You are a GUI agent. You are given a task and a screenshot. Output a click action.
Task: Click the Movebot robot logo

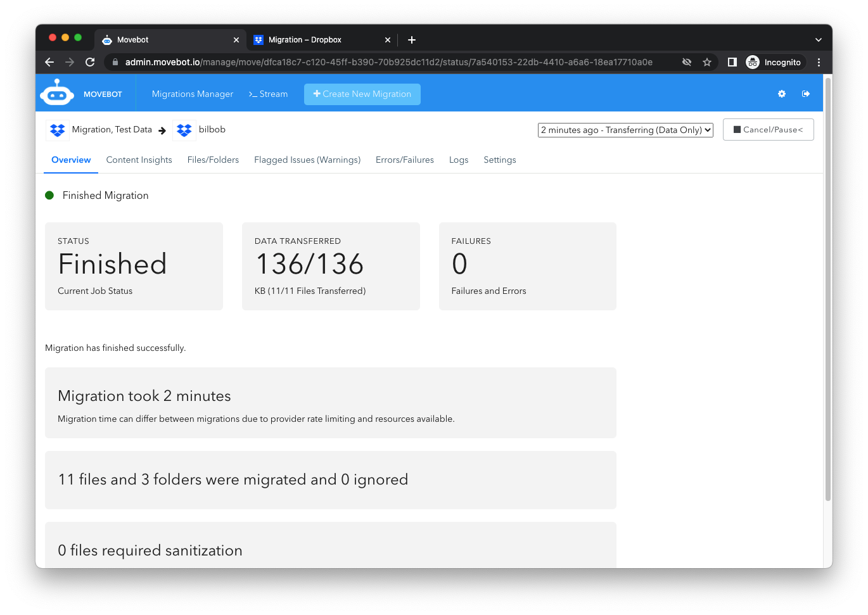pos(57,93)
